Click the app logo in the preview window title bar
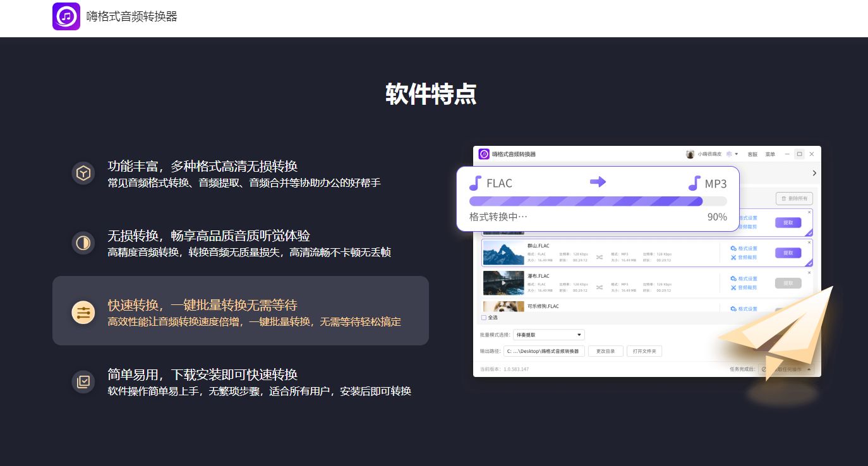 (484, 154)
